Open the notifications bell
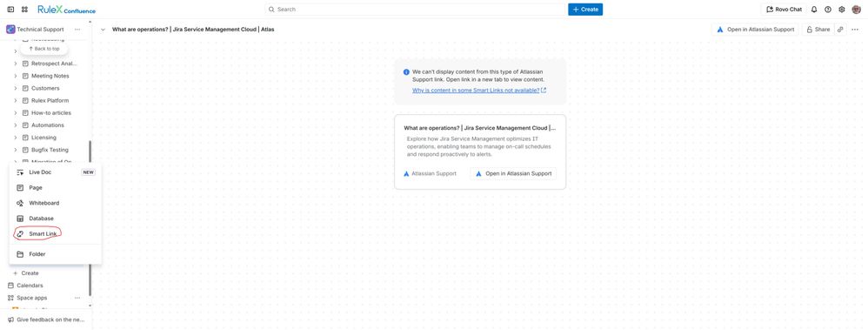Image resolution: width=868 pixels, height=330 pixels. point(814,10)
